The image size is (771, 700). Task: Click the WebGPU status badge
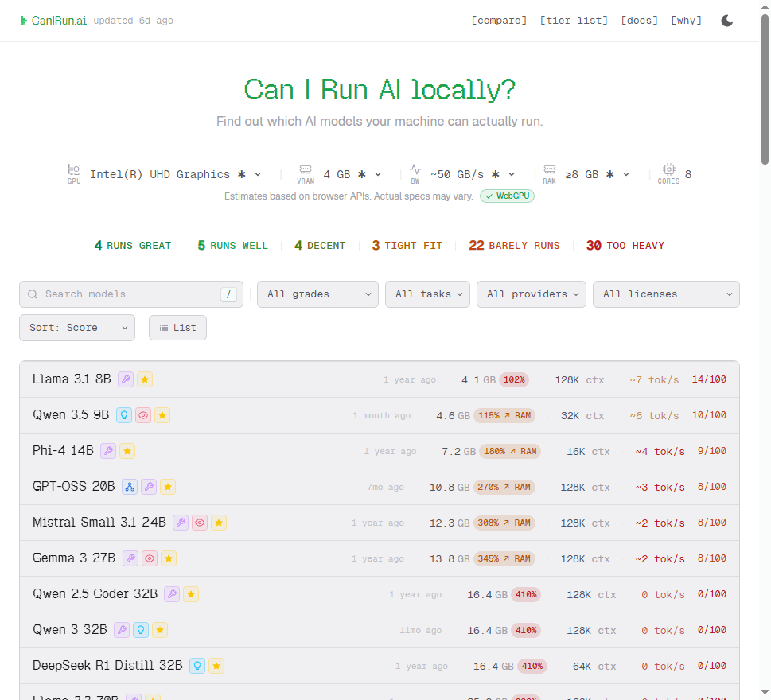click(507, 196)
